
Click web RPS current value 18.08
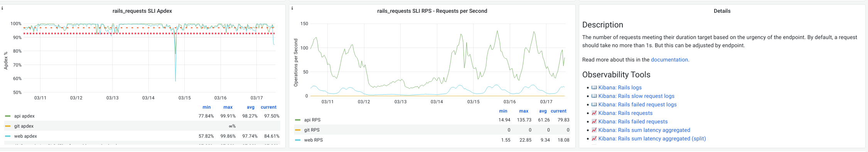(x=563, y=140)
